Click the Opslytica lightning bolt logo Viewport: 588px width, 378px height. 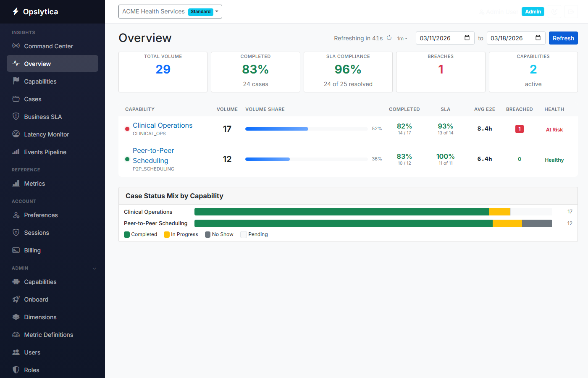click(x=15, y=11)
